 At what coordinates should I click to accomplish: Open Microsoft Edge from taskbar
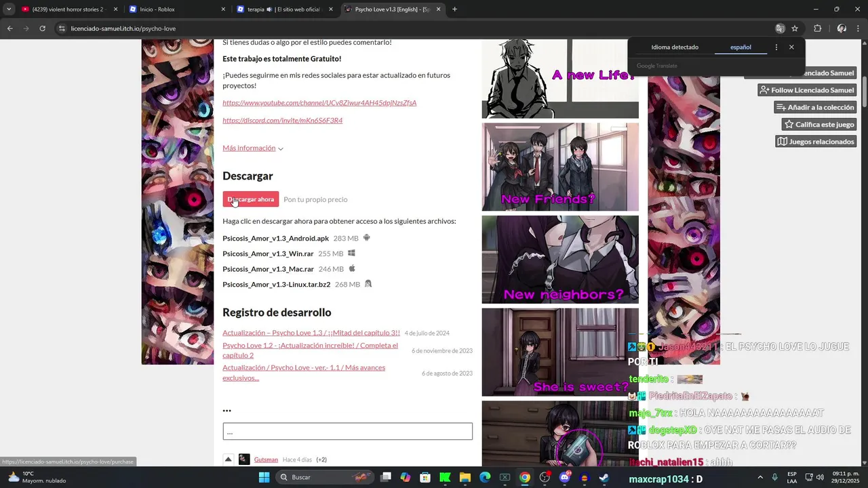click(x=485, y=477)
